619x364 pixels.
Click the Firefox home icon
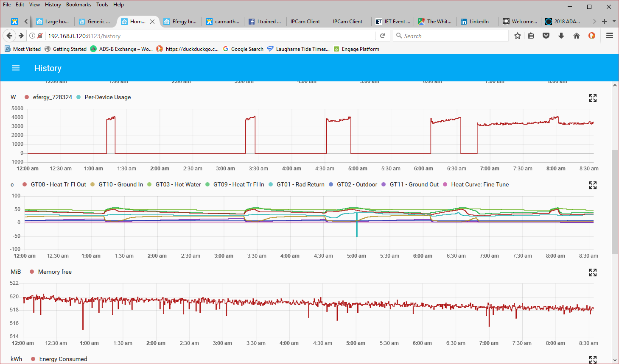coord(577,36)
